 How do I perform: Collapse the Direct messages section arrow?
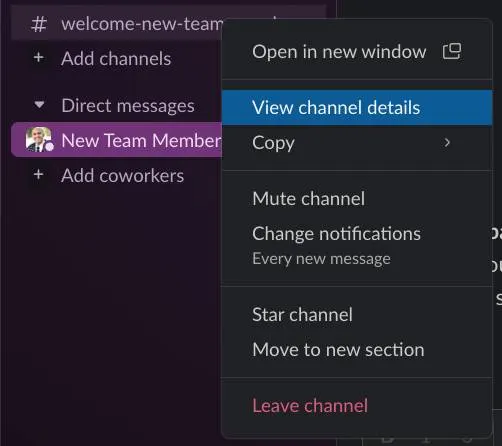tap(39, 105)
